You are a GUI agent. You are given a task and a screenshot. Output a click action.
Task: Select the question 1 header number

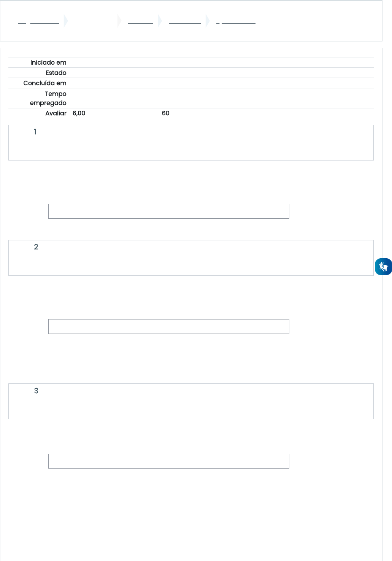click(x=35, y=132)
